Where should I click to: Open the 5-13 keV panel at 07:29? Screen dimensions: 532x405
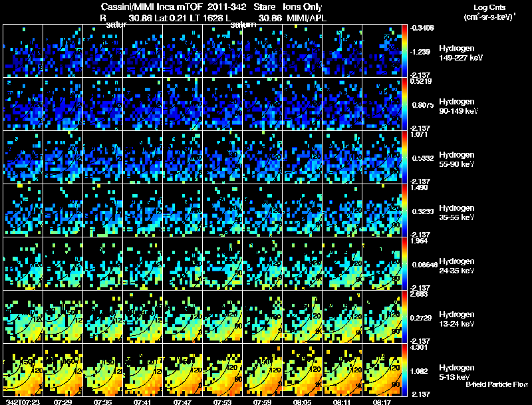point(63,370)
